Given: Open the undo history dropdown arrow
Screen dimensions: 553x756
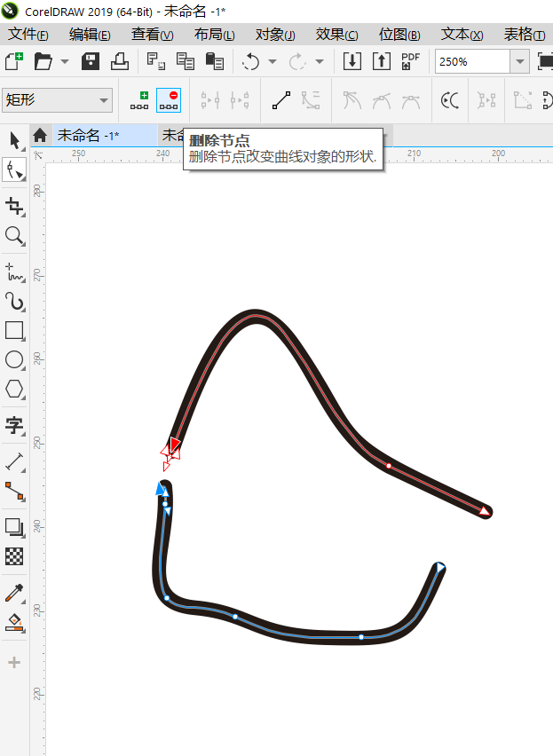Looking at the screenshot, I should point(272,62).
